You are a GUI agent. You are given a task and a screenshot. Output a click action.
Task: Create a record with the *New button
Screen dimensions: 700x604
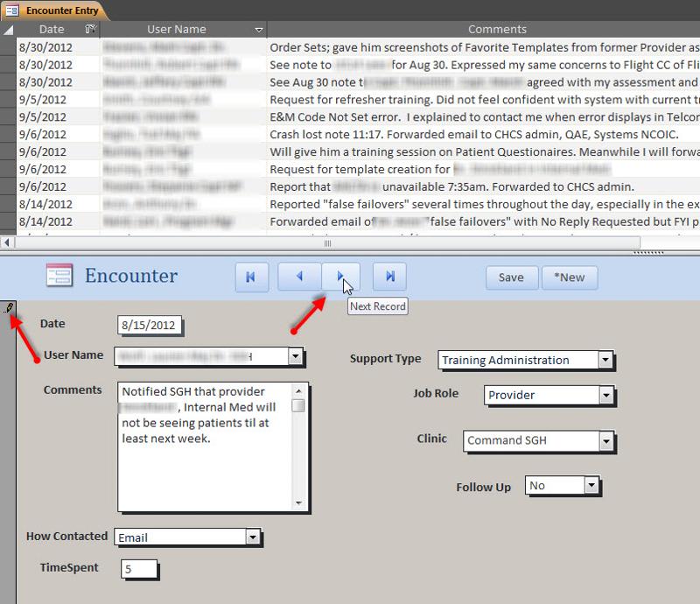coord(570,277)
